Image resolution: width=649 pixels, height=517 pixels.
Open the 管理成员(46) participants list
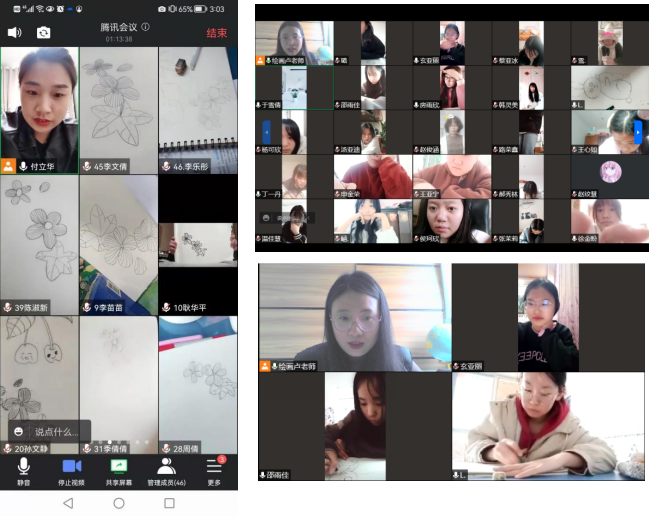[166, 472]
